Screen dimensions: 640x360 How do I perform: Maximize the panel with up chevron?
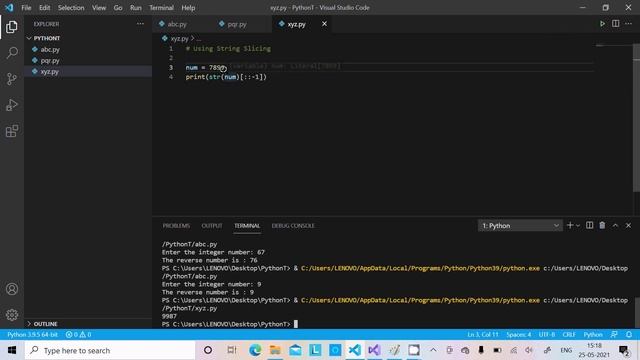pos(615,225)
